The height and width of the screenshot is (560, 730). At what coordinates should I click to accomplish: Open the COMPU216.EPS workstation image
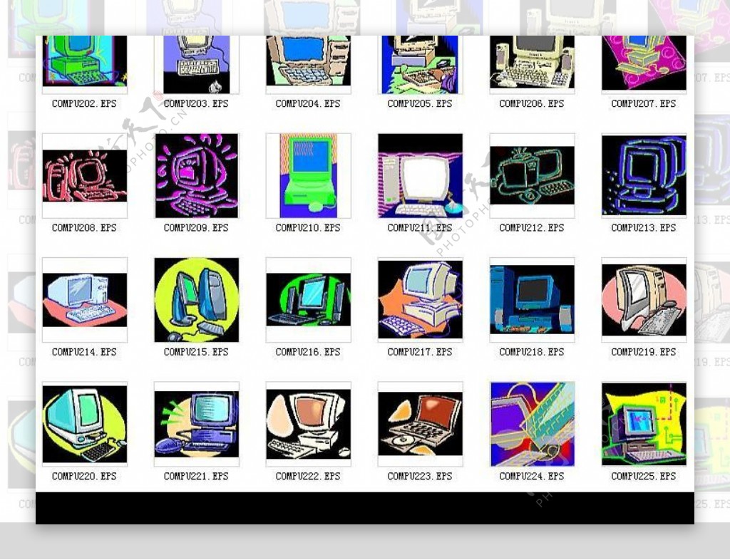308,299
